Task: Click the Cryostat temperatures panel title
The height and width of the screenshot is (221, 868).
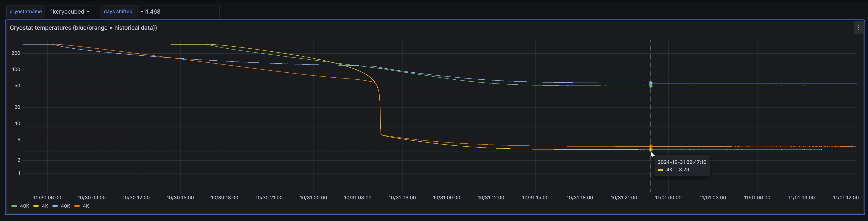Action: (83, 28)
